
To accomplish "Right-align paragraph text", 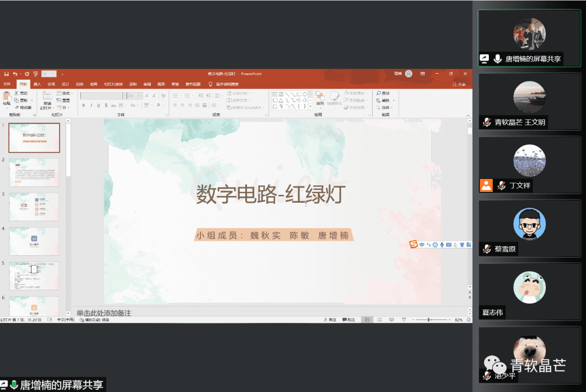I will click(x=190, y=105).
